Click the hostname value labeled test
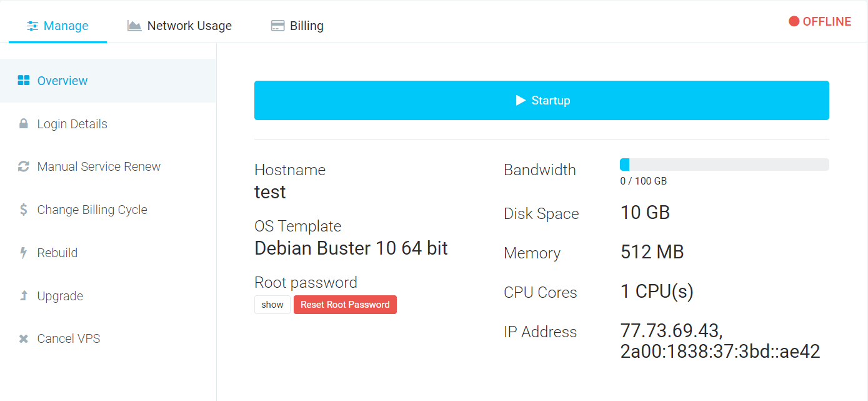The height and width of the screenshot is (401, 868). [270, 192]
